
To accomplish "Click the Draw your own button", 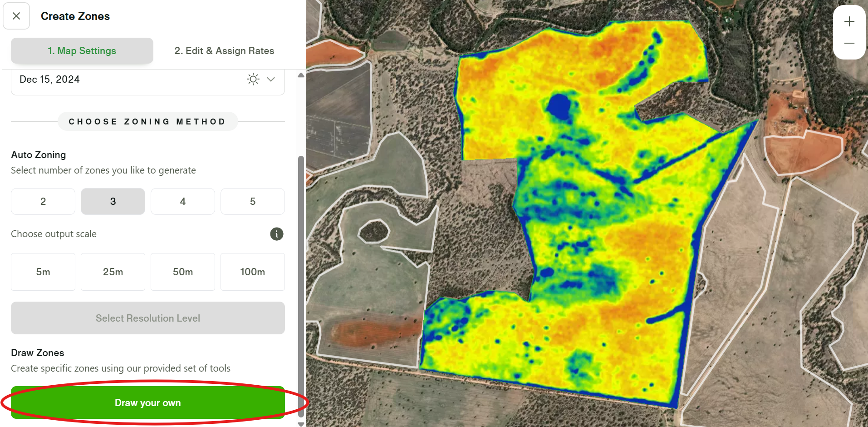I will pos(148,403).
